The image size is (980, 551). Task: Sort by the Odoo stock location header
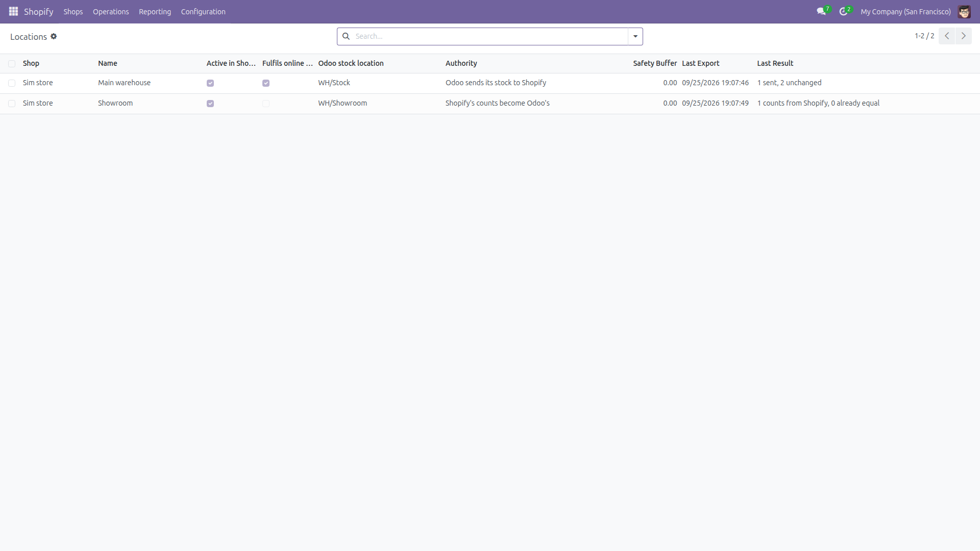351,63
